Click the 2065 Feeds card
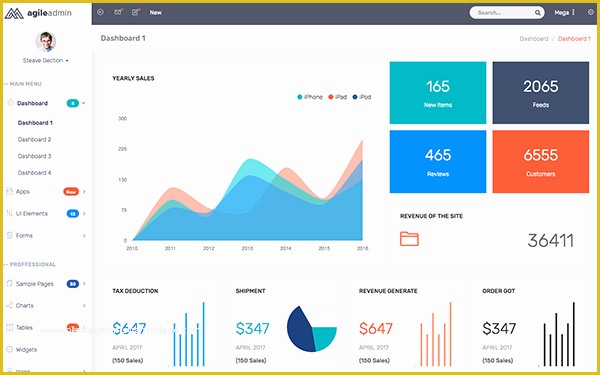 [541, 93]
